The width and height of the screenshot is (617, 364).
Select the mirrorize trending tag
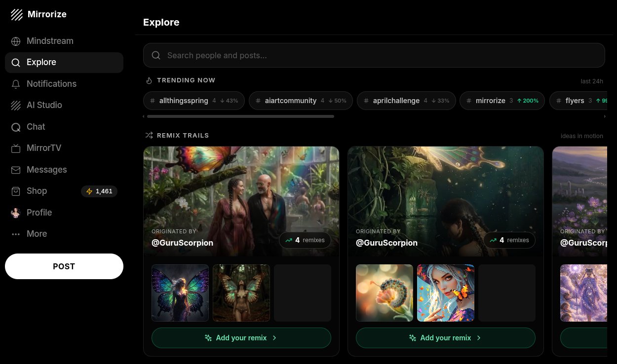click(x=502, y=101)
